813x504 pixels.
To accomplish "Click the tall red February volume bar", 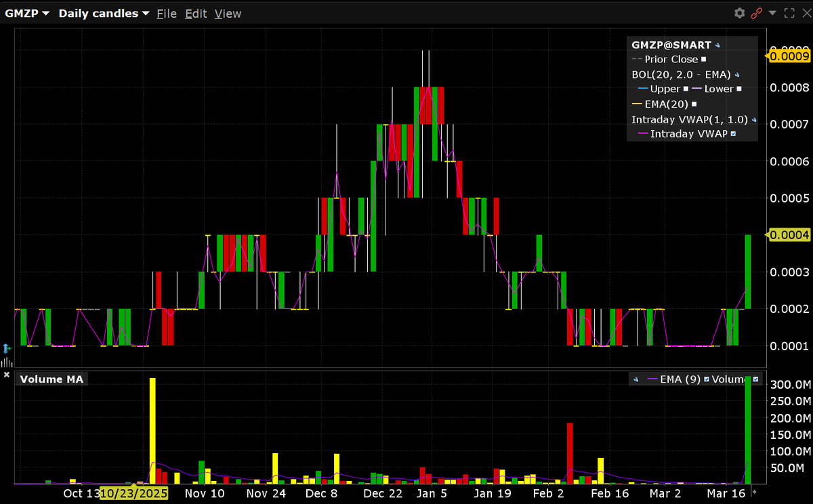I will (x=570, y=453).
